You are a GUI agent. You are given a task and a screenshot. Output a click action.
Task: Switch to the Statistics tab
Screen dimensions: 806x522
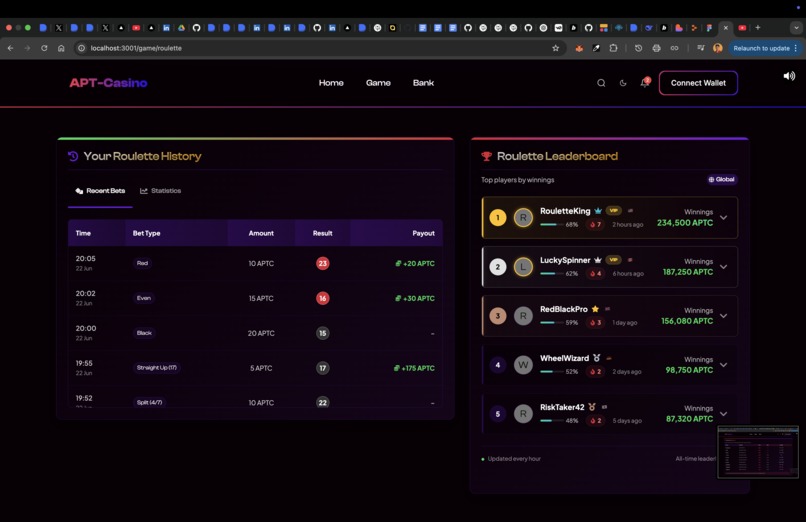tap(160, 191)
